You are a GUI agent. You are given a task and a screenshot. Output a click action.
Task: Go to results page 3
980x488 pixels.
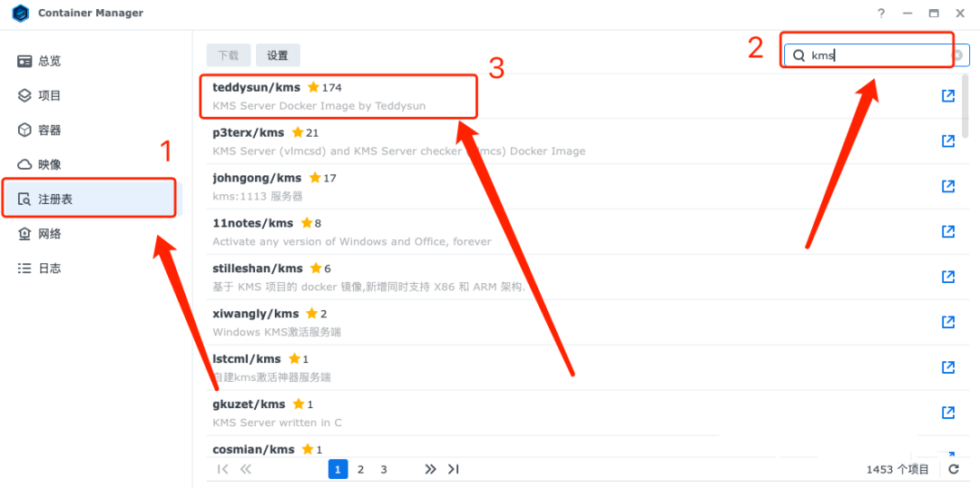click(x=384, y=469)
